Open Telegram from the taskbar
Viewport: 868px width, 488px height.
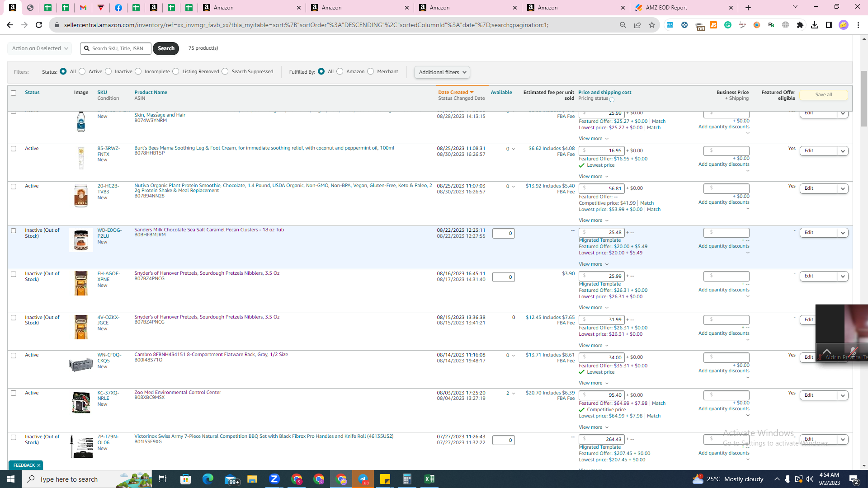[x=363, y=479]
